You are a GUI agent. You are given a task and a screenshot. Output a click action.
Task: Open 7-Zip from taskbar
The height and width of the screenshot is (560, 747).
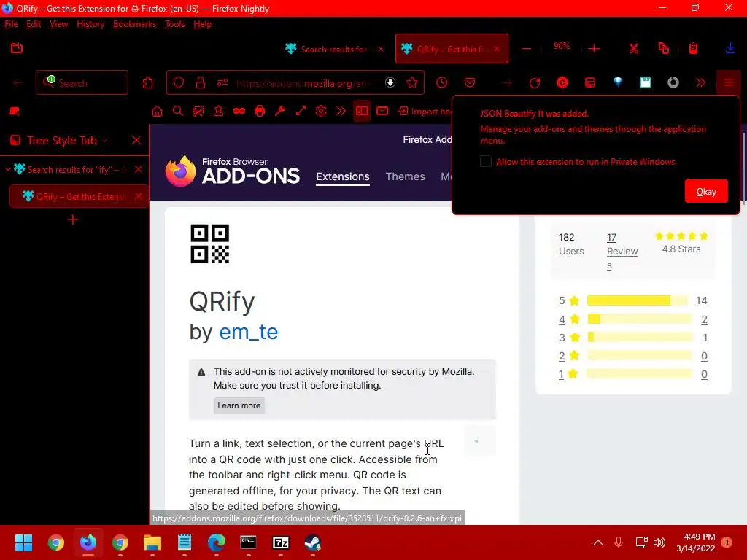[x=281, y=542]
